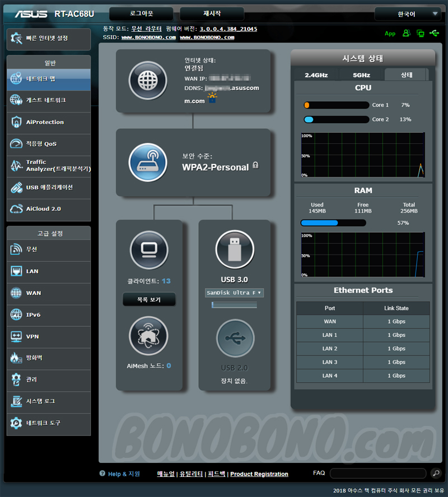448x497 pixels.
Task: Click the lock icon beside WPA2-Personal
Action: coord(255,165)
